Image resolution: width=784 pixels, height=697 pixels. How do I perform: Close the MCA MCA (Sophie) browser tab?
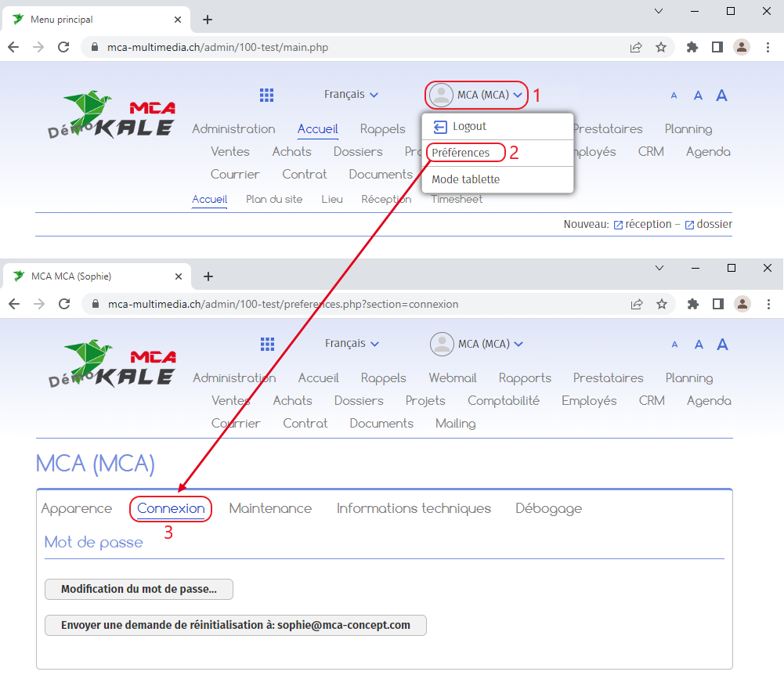(x=179, y=276)
